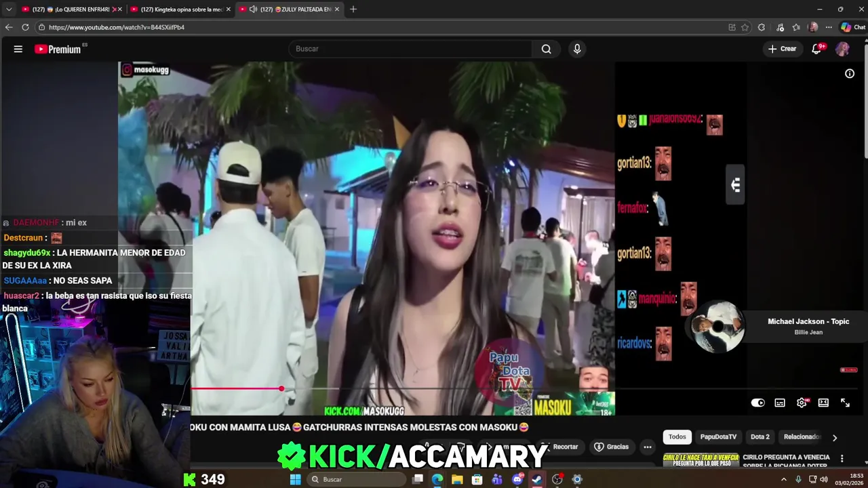868x488 pixels.
Task: Click the Michael Jackson vinyl thumbnail
Action: coord(717,327)
